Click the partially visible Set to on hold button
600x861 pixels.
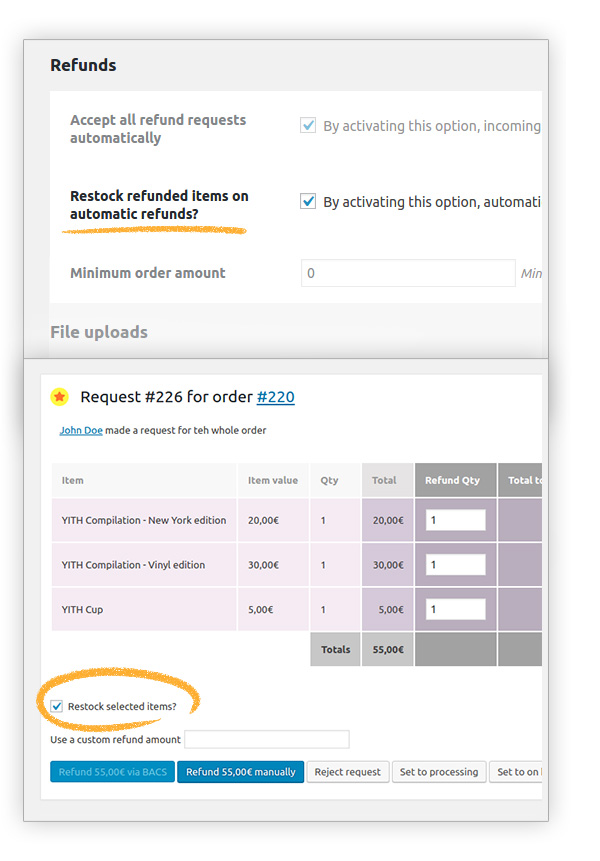[x=517, y=772]
